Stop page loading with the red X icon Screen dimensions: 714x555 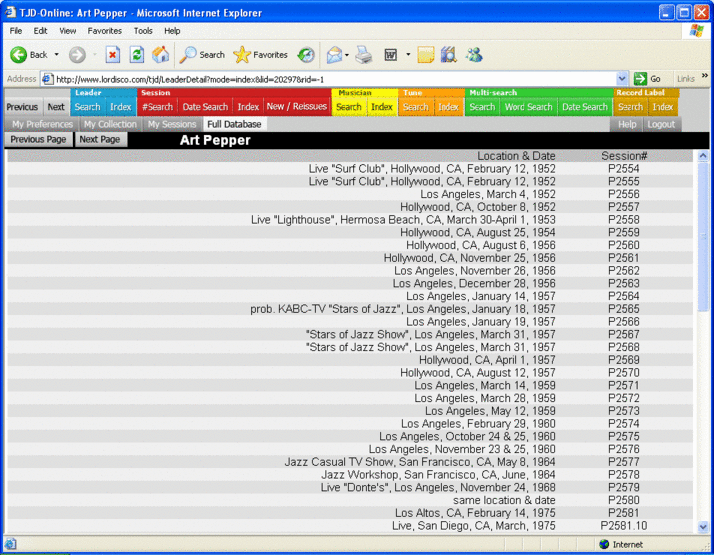click(112, 55)
